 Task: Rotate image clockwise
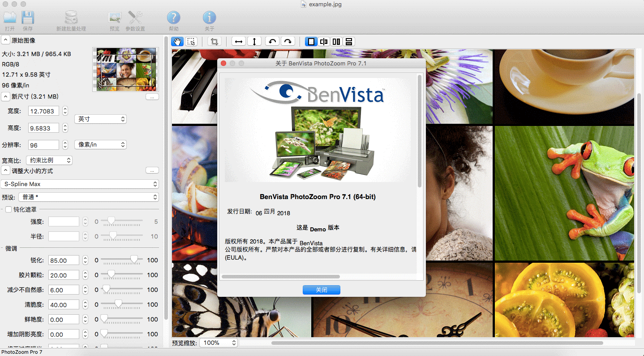[x=288, y=42]
